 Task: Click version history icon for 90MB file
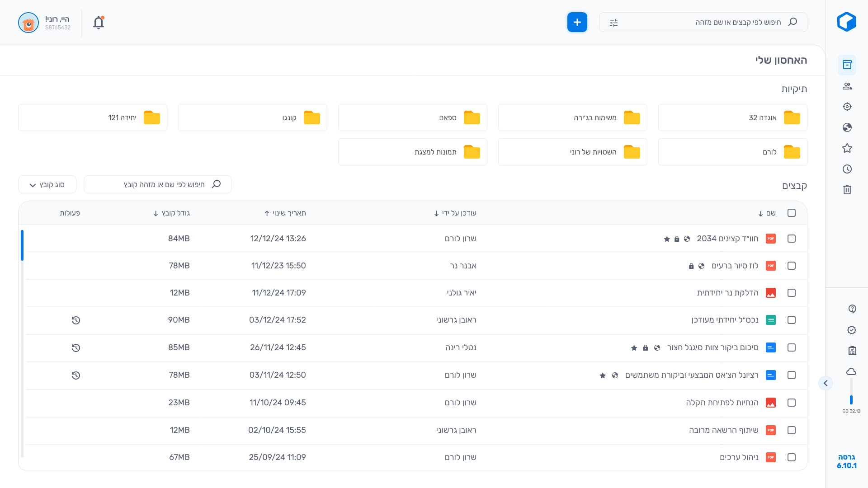(x=76, y=320)
